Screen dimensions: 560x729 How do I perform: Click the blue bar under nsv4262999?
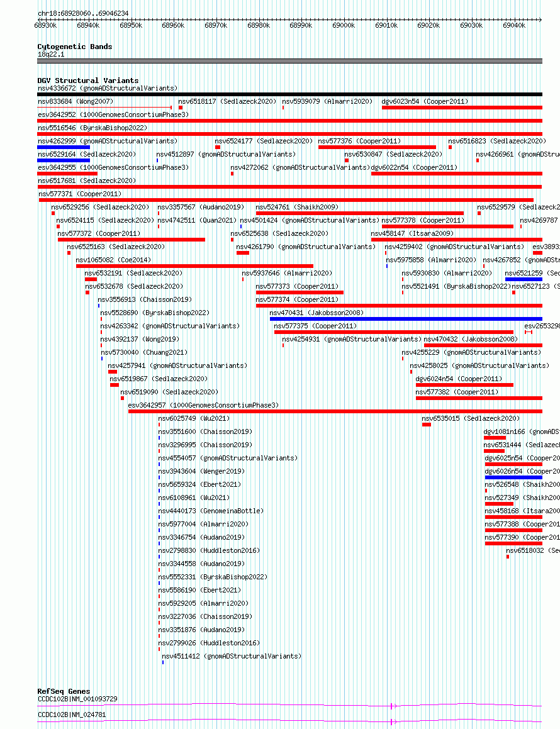point(64,147)
